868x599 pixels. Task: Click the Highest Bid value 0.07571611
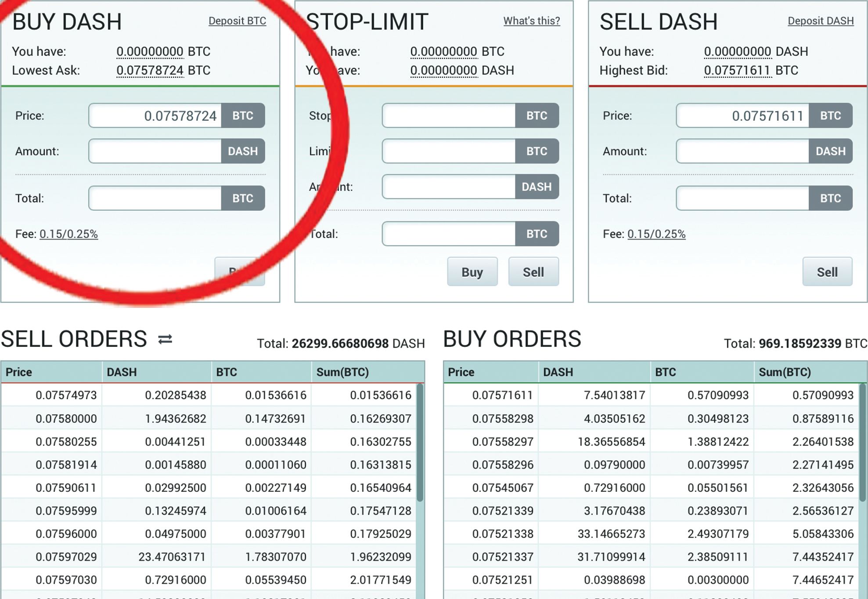[737, 71]
